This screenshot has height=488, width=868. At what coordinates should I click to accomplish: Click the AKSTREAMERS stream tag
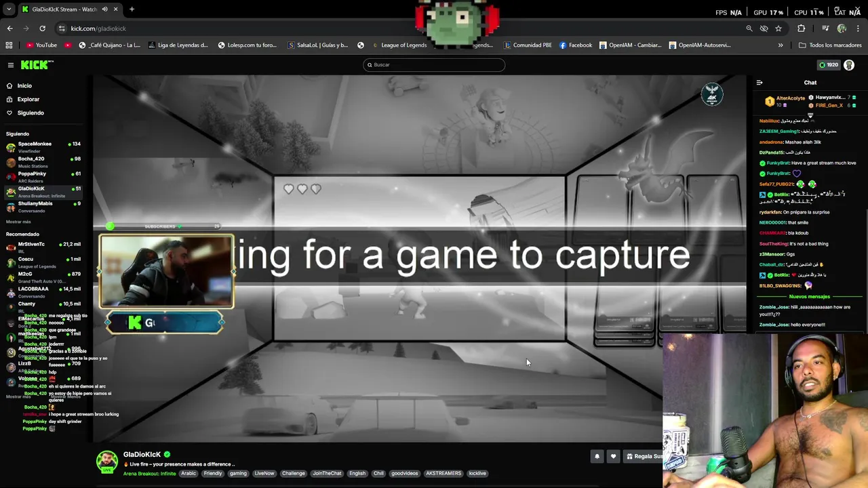click(x=443, y=474)
